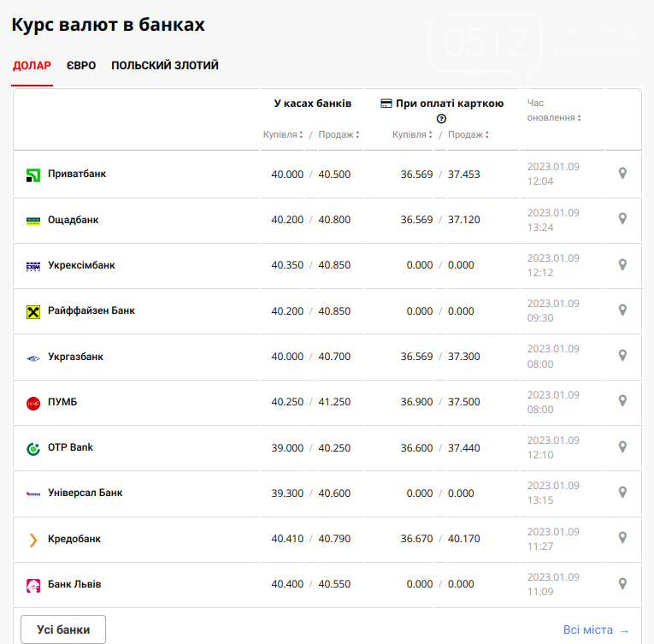This screenshot has height=644, width=654.
Task: Click Приватбанк card sell rate 37.453
Action: [464, 174]
